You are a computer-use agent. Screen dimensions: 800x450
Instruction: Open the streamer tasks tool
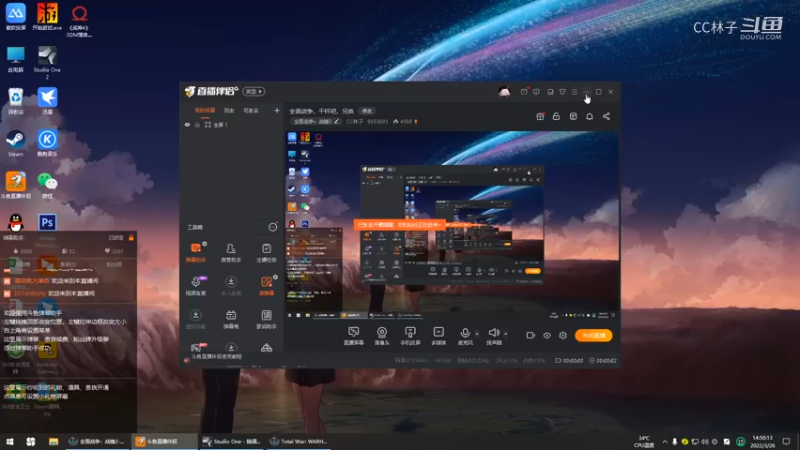(266, 252)
